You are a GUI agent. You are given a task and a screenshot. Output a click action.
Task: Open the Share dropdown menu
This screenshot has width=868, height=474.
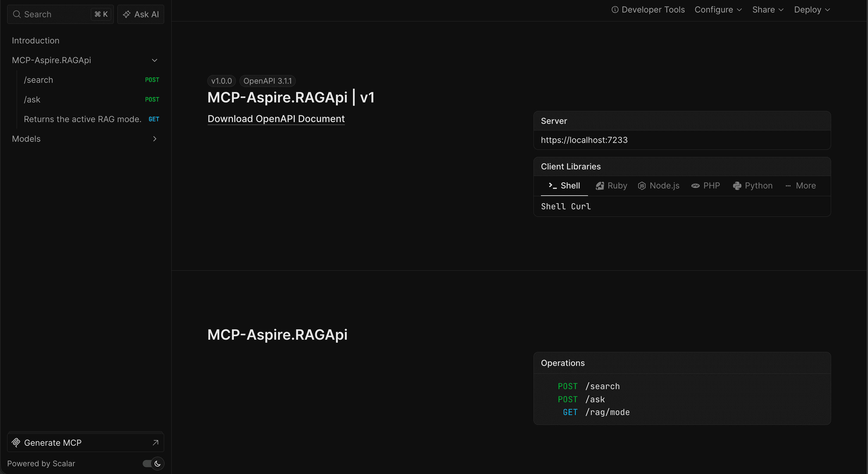pos(768,10)
